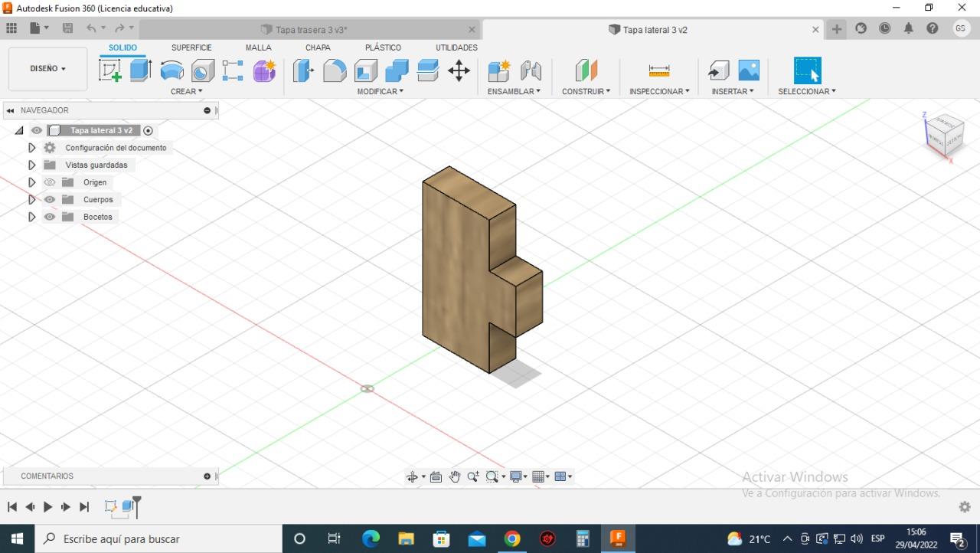Open the CONSTRUIR dropdown menu
980x553 pixels.
[586, 91]
